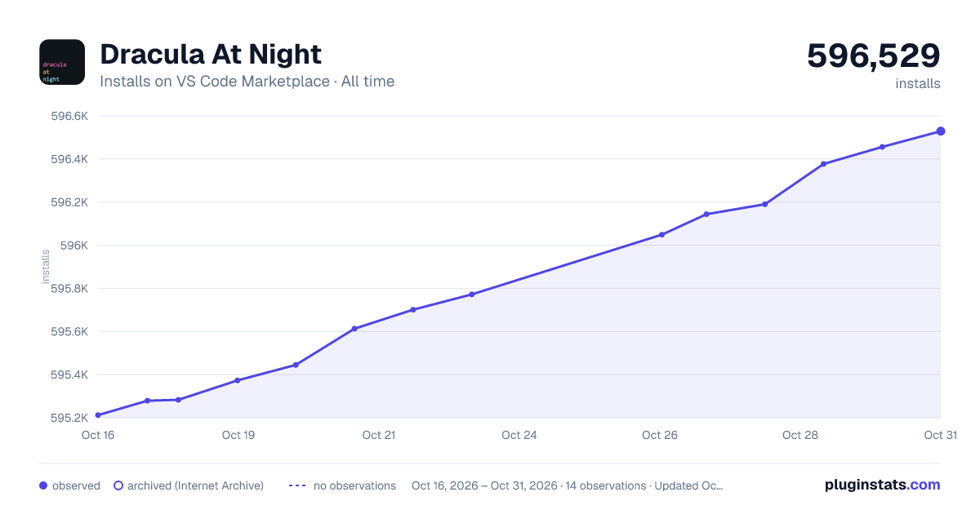Click the date range and observations footer text
Screen dimensions: 980x514
[568, 485]
